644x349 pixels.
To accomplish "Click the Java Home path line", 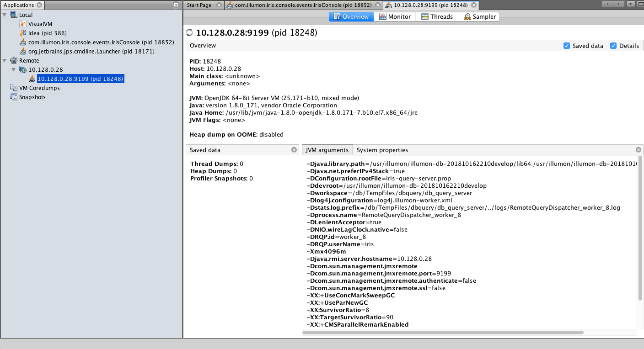I will point(303,112).
